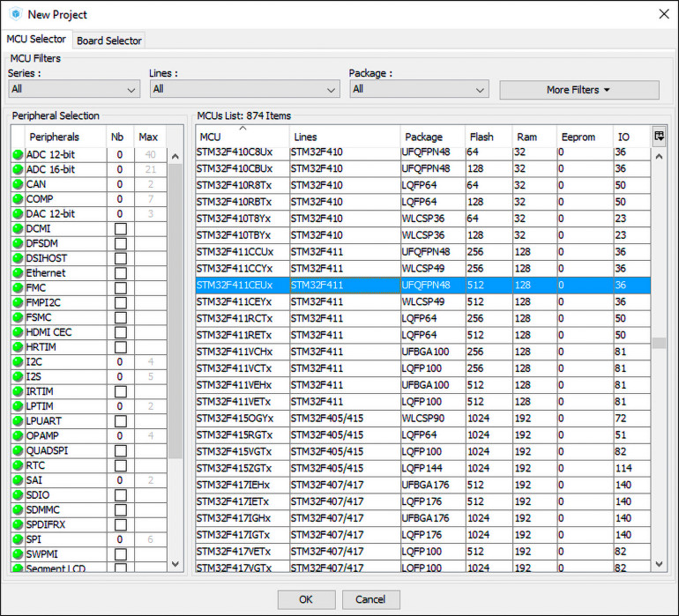Viewport: 679px width, 616px height.
Task: Click green indicator next to CAN peripheral
Action: point(18,184)
